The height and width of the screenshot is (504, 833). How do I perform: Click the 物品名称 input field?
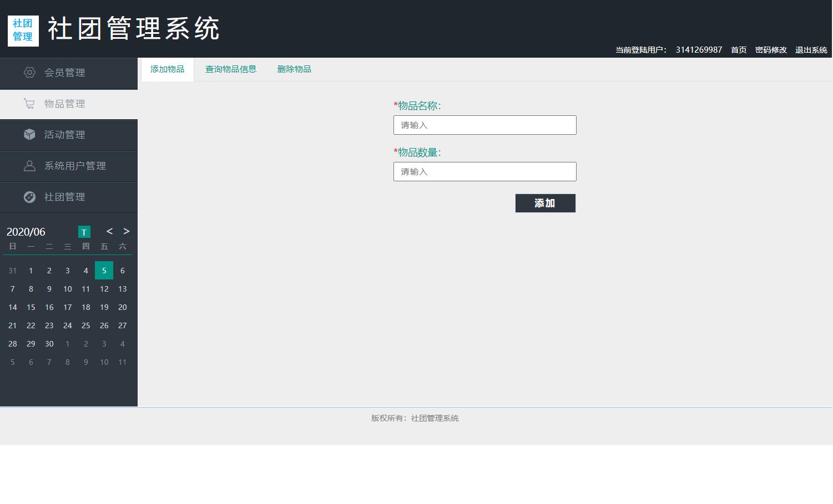coord(484,125)
